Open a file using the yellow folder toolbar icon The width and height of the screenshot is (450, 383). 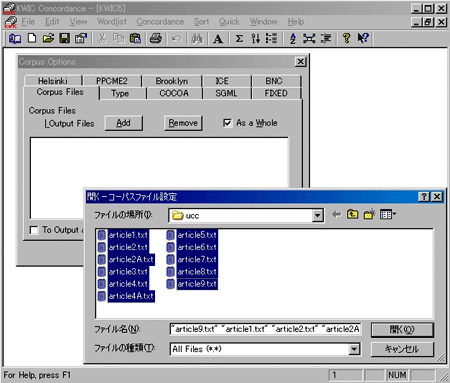coord(48,38)
